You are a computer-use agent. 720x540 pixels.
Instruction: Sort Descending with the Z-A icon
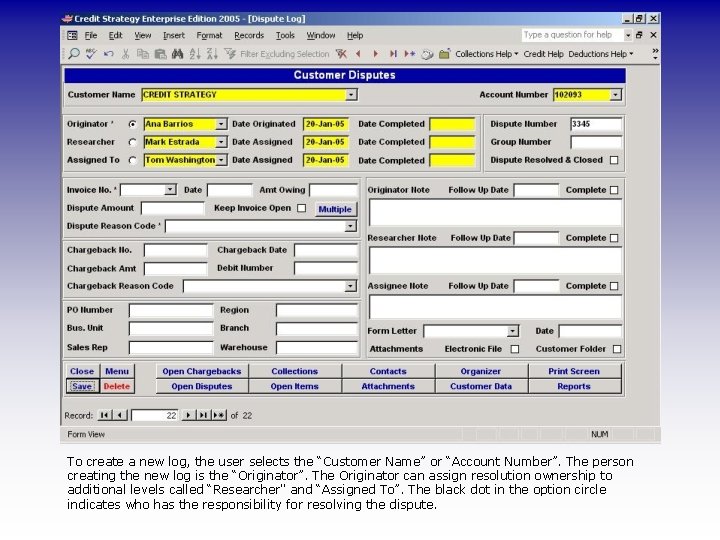(x=212, y=54)
